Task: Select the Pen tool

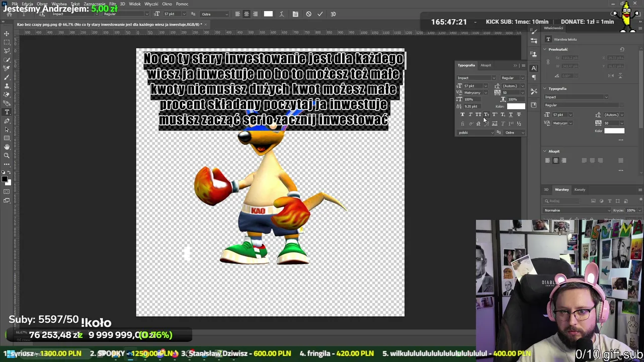Action: tap(7, 121)
